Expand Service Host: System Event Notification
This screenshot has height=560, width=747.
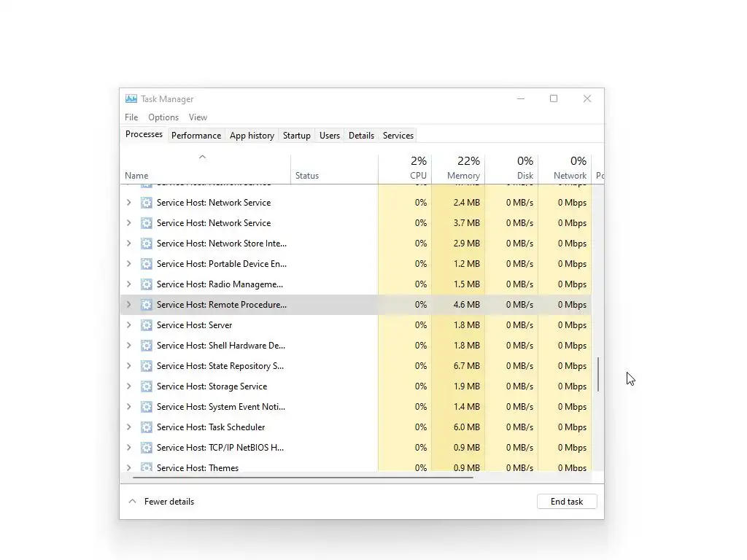click(128, 407)
